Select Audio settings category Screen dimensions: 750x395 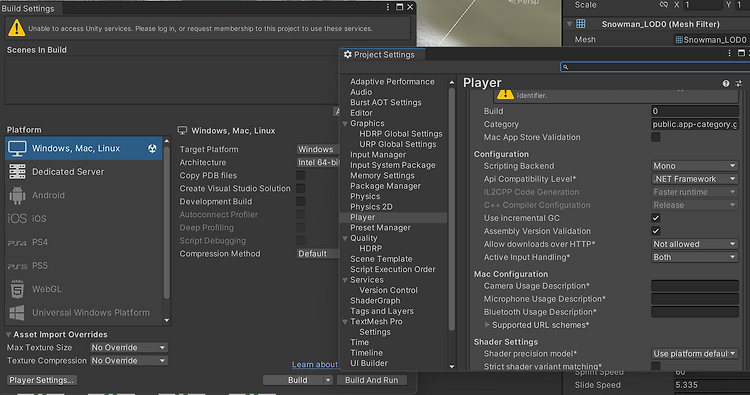click(x=361, y=92)
